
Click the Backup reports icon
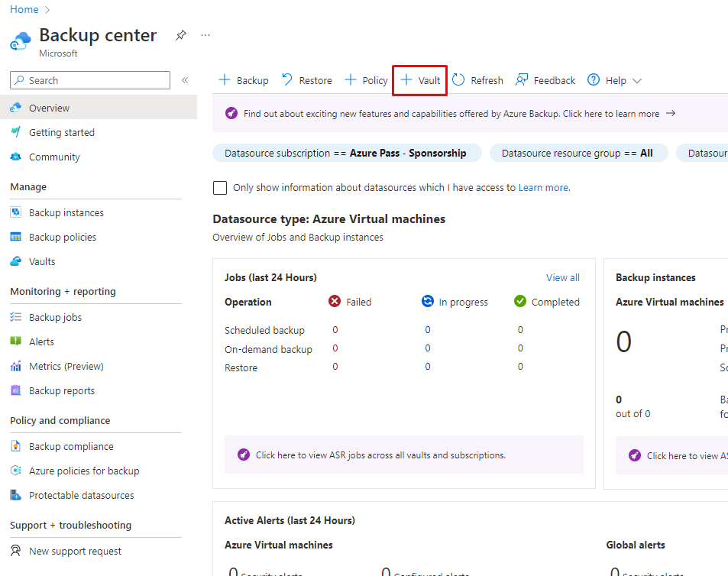(16, 391)
